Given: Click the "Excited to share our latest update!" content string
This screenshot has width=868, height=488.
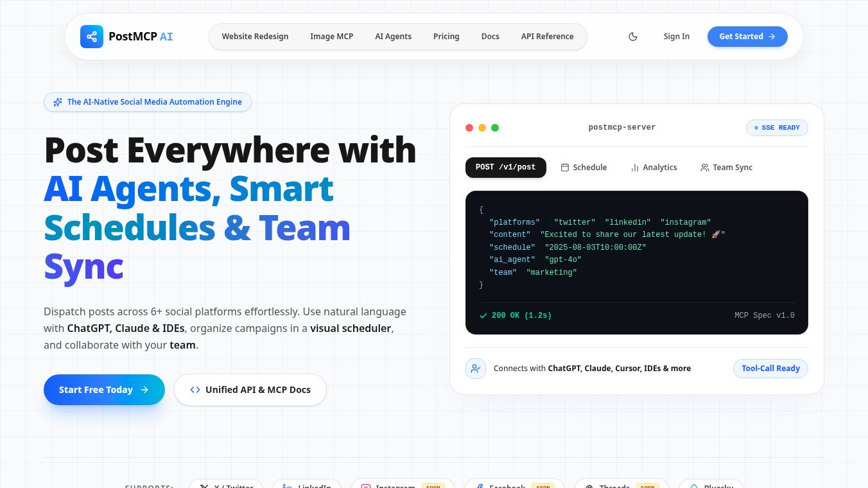Looking at the screenshot, I should 632,235.
